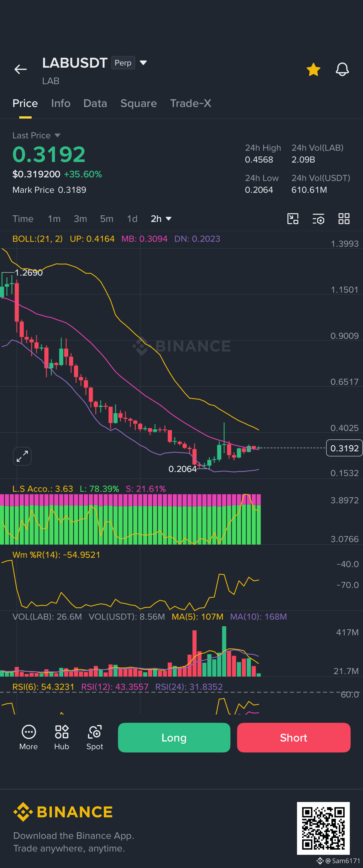Tap the Perp contract badge
Screen dimensions: 363x868
click(x=123, y=63)
